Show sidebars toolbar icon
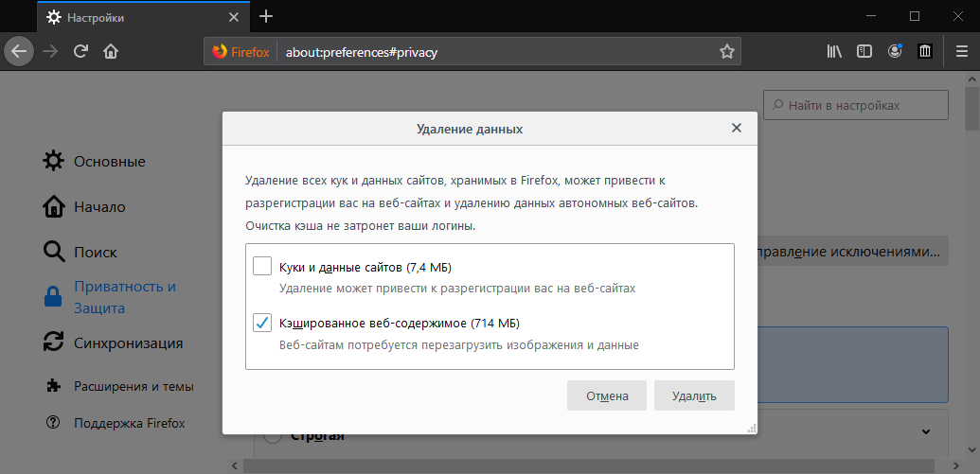Image resolution: width=980 pixels, height=474 pixels. coord(864,52)
